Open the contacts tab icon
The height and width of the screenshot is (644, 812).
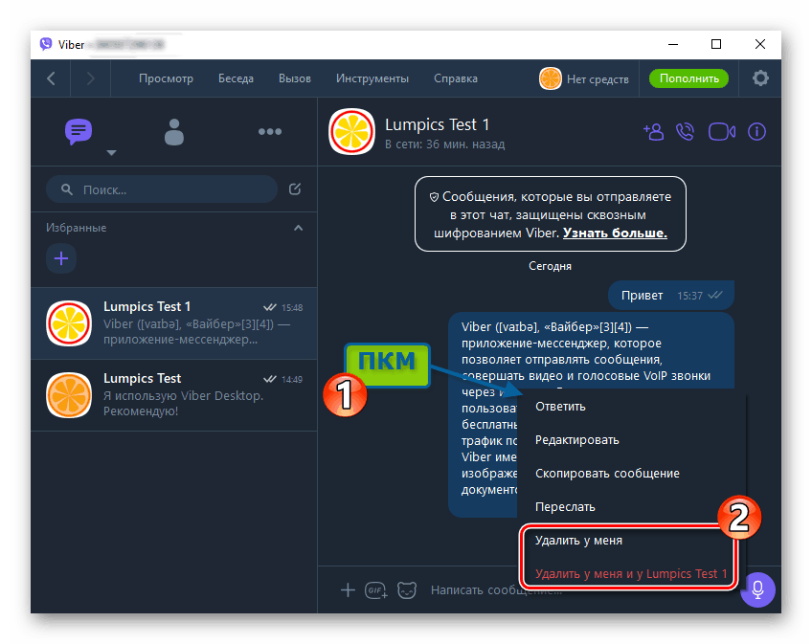click(x=174, y=132)
